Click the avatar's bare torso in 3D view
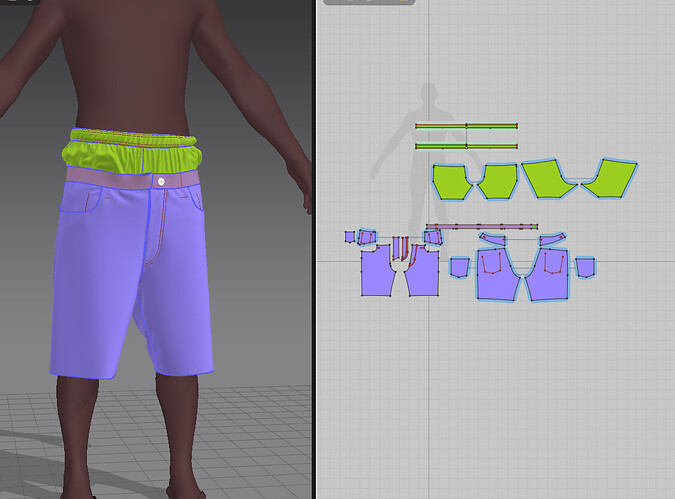 pyautogui.click(x=131, y=69)
